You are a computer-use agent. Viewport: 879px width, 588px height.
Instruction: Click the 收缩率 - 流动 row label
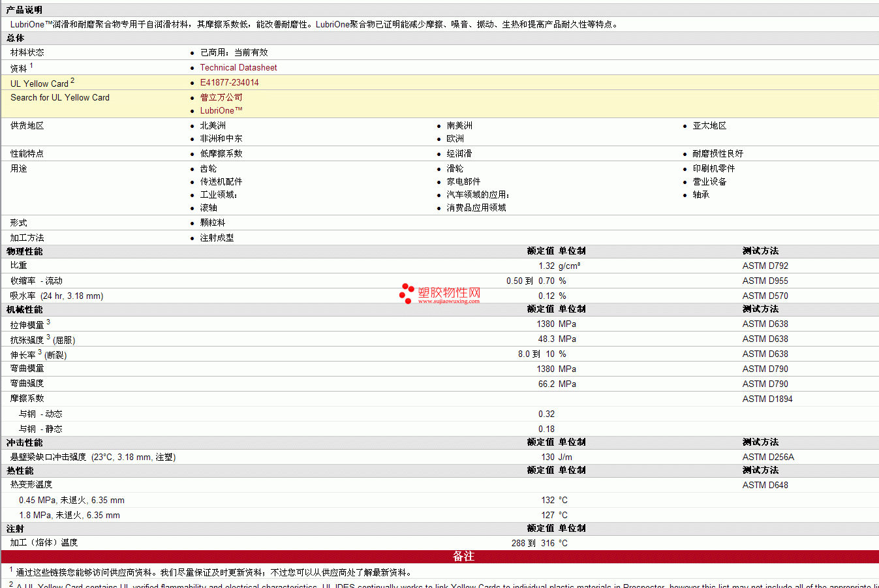[37, 281]
